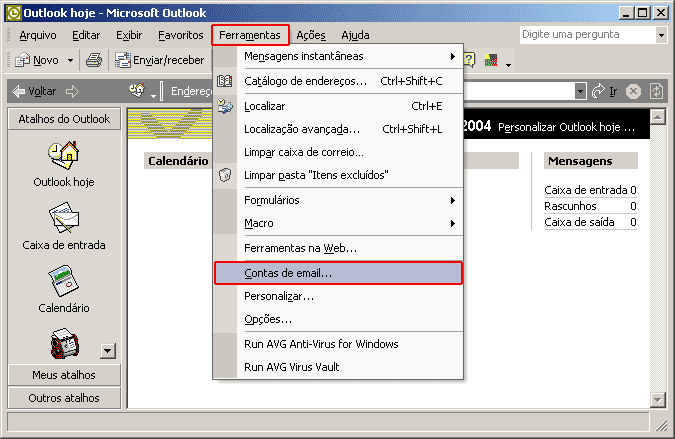Click the Voltar back arrow button

34,91
